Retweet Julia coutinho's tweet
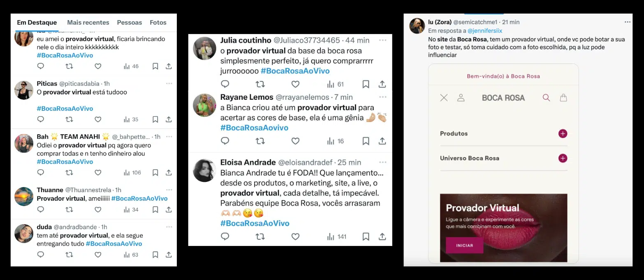 tap(260, 84)
